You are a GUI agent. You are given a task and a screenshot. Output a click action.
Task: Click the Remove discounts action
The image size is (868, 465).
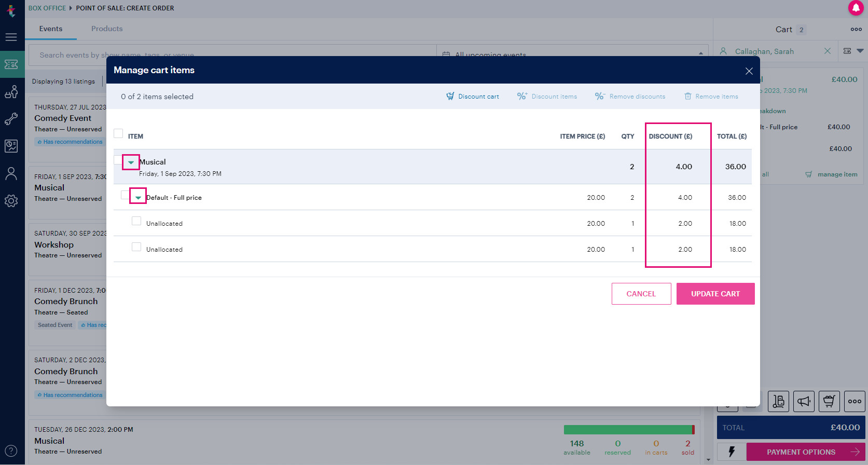tap(630, 96)
